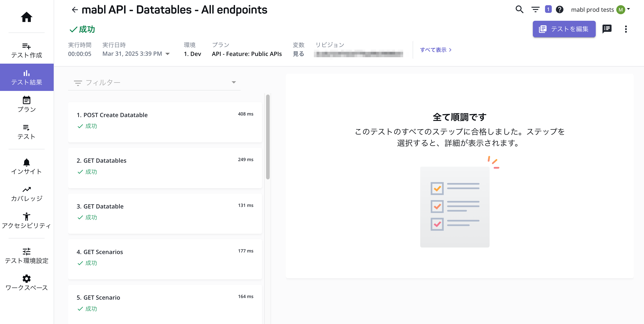Click the 164 ms duration text

[246, 296]
